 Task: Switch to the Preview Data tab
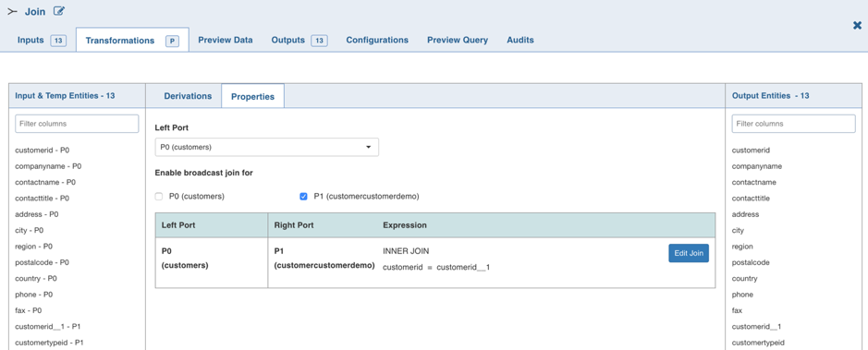[226, 40]
